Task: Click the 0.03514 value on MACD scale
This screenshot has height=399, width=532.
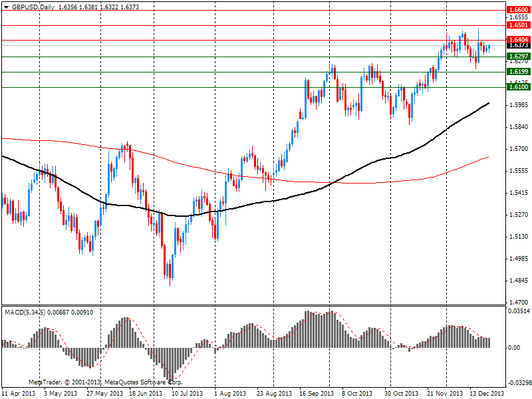Action: (519, 310)
